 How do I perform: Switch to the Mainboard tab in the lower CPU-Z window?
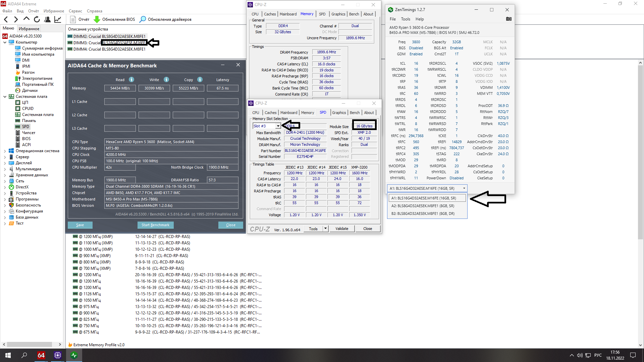[288, 113]
